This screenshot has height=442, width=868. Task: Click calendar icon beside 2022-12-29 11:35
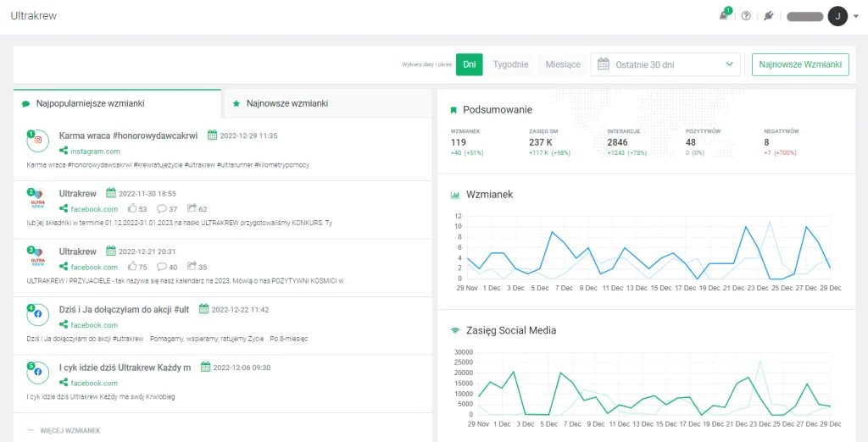[212, 135]
